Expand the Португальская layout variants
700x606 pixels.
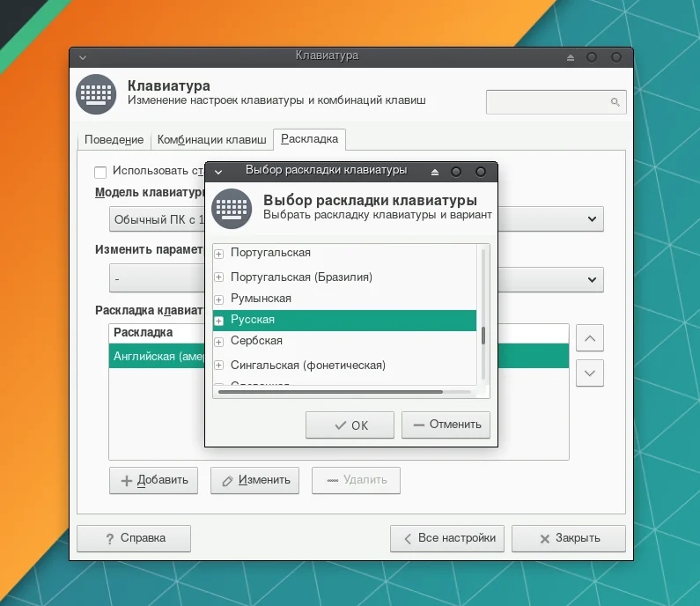coord(218,254)
